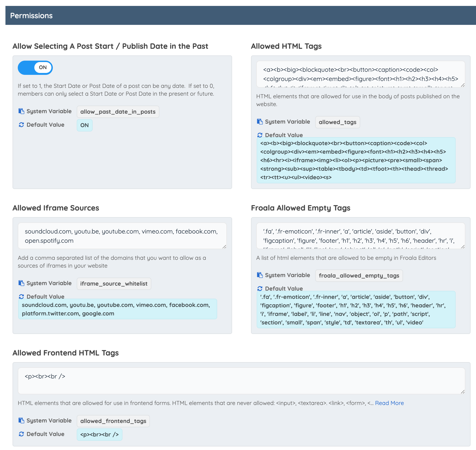Open the Read More link in frontend tags description
Image resolution: width=476 pixels, height=450 pixels.
click(389, 403)
